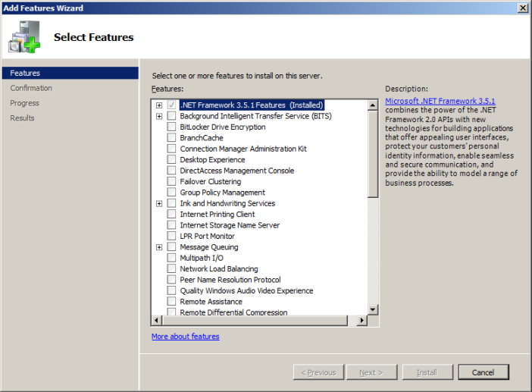Enable BitLocker Drive Encryption checkbox
Image resolution: width=532 pixels, height=392 pixels.
[x=171, y=127]
